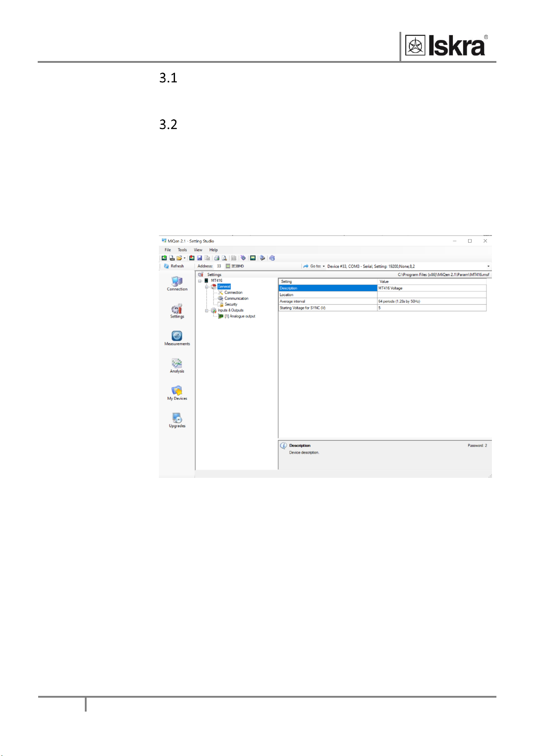Select the Communication tree item
This screenshot has height=756, width=535.
click(237, 298)
